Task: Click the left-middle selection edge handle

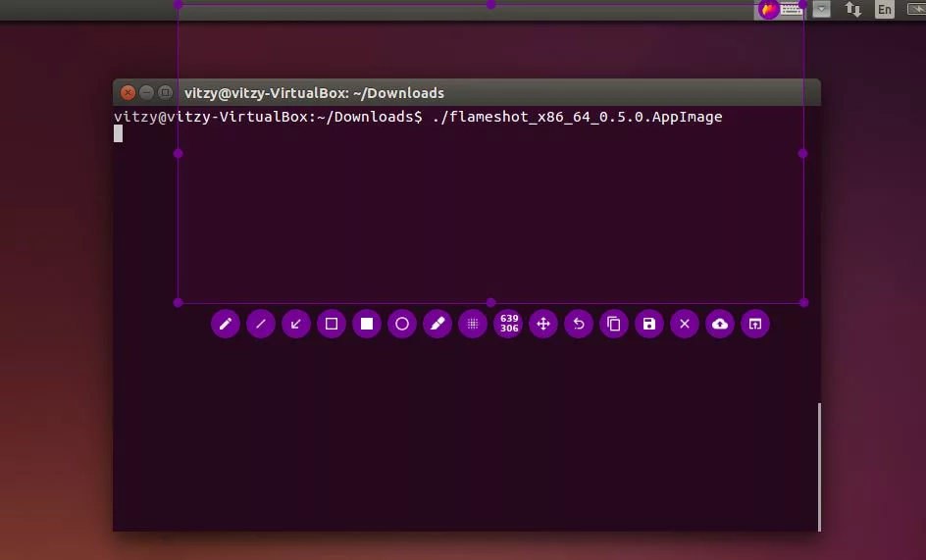Action: (179, 154)
